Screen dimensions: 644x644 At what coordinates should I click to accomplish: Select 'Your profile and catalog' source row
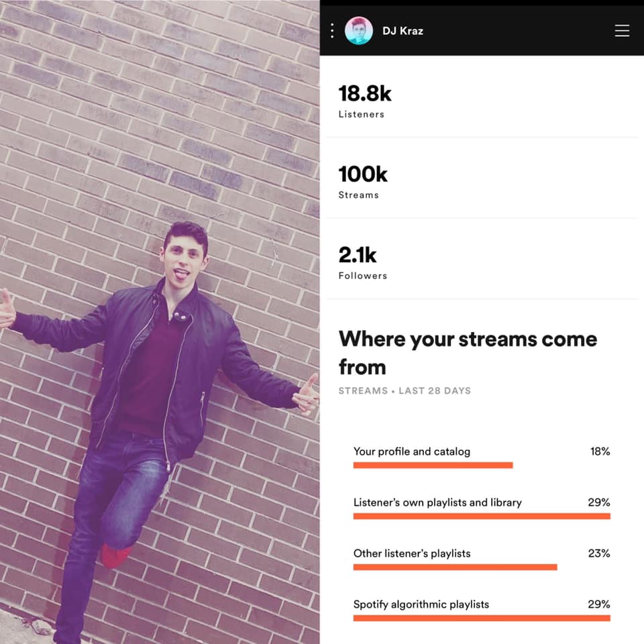pyautogui.click(x=482, y=457)
